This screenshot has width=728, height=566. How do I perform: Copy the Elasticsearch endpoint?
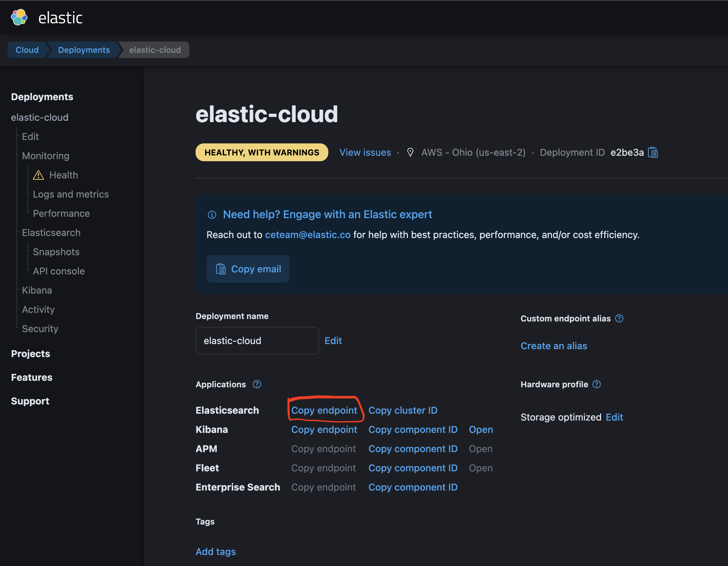[324, 410]
